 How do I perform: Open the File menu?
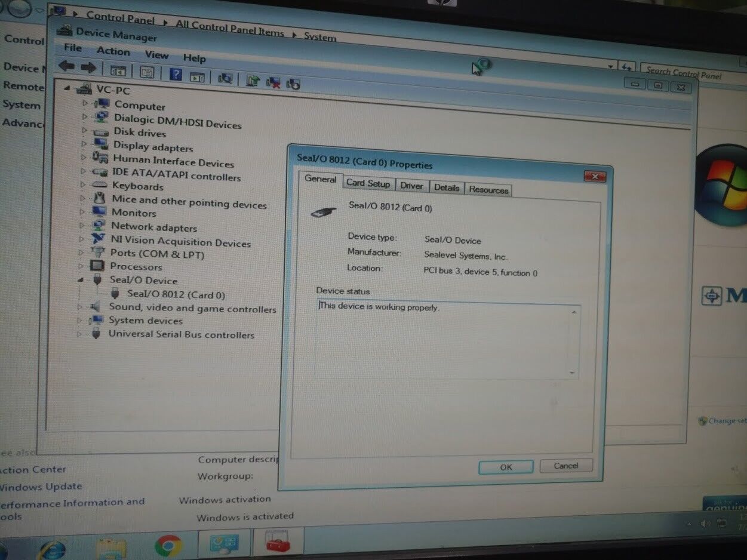pyautogui.click(x=72, y=48)
